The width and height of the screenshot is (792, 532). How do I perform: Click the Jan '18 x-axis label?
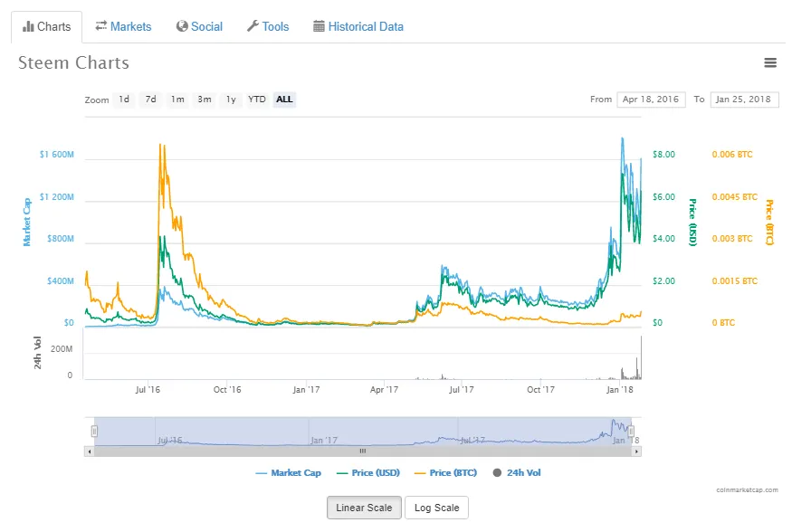tap(620, 390)
